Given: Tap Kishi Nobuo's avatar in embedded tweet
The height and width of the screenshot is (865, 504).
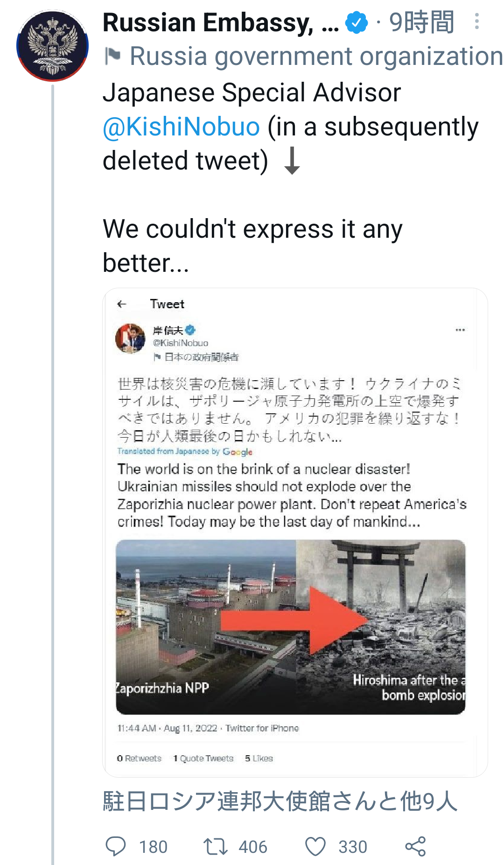Looking at the screenshot, I should (x=131, y=339).
